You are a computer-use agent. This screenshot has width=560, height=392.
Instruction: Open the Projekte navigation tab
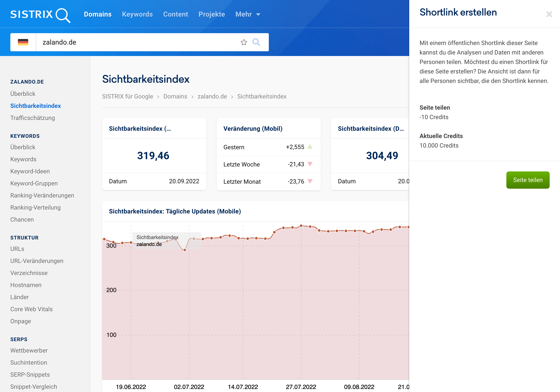(x=212, y=14)
